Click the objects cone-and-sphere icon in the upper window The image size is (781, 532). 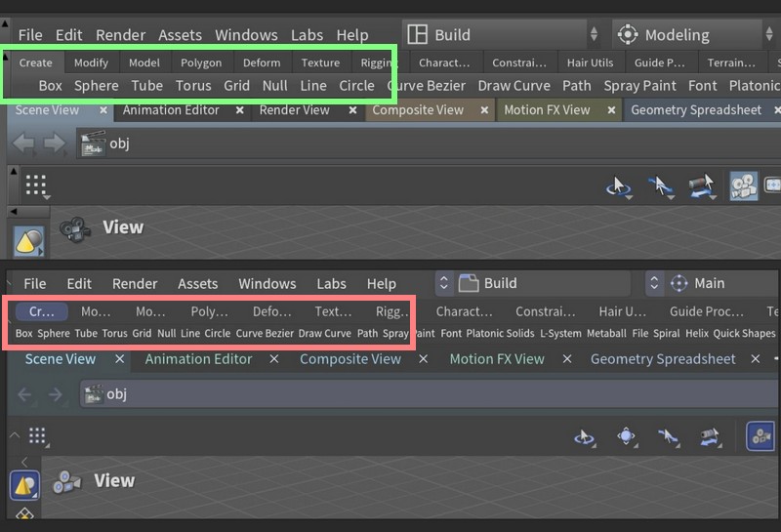point(29,241)
